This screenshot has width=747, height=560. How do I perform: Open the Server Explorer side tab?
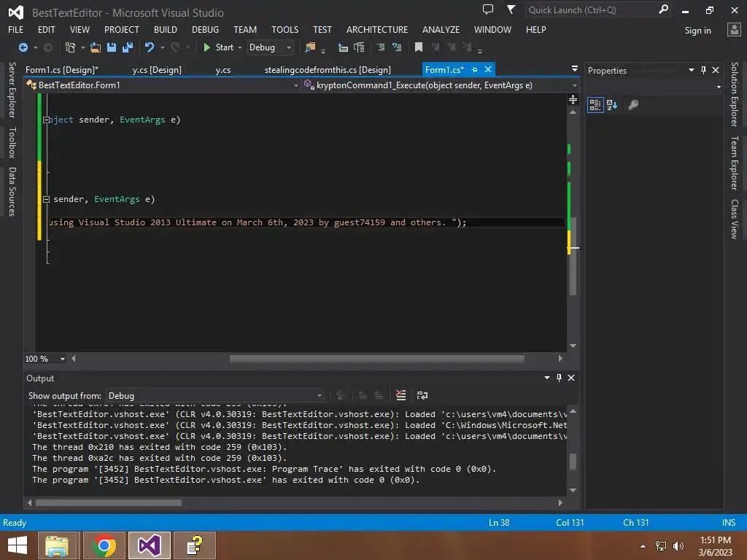[x=12, y=90]
